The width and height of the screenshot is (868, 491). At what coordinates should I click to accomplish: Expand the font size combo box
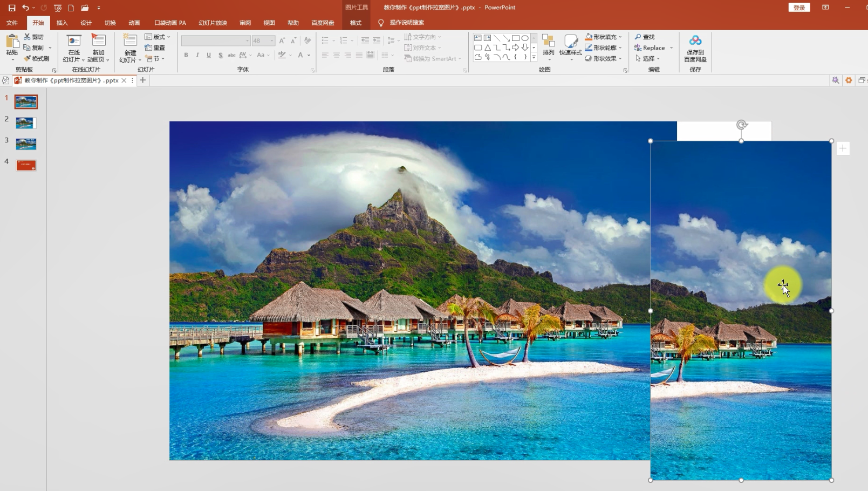pyautogui.click(x=272, y=41)
